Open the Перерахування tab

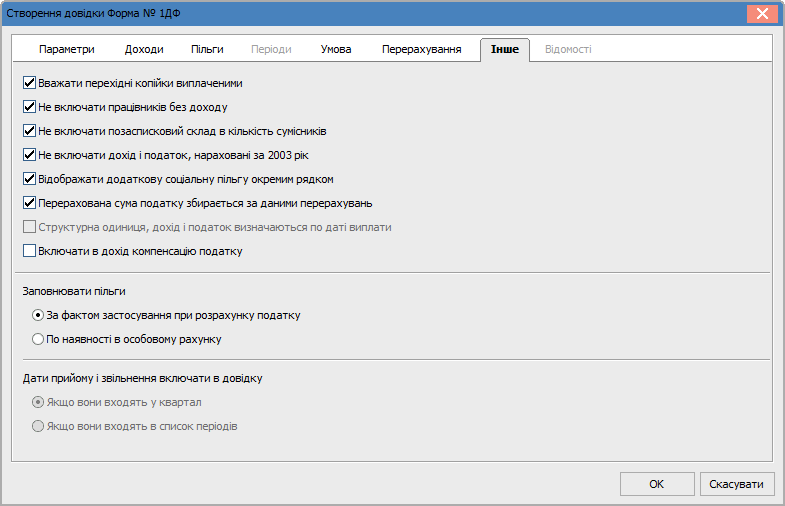click(422, 50)
